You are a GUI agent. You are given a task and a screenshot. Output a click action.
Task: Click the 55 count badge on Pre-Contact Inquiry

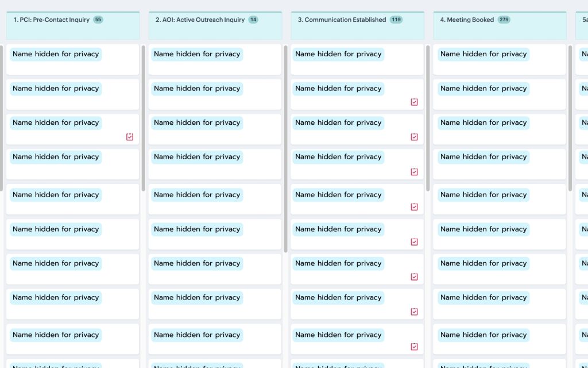[x=98, y=20]
